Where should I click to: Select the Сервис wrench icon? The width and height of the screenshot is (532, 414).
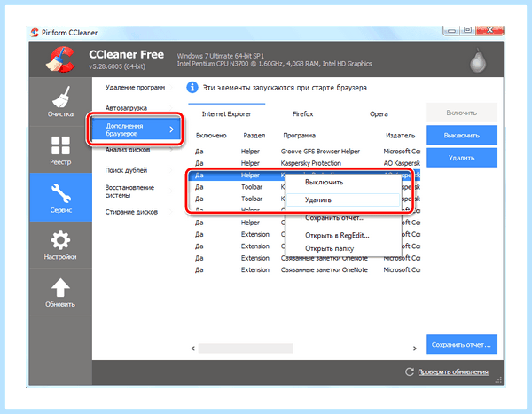click(60, 198)
